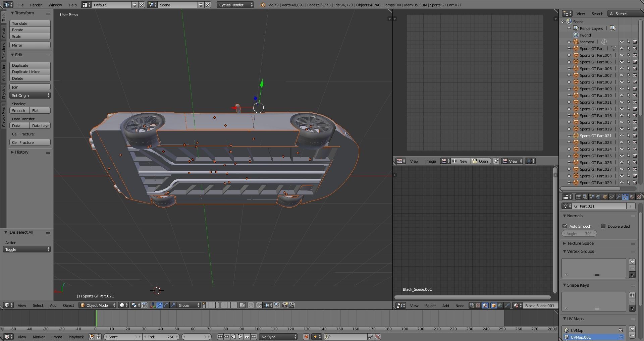The width and height of the screenshot is (644, 341).
Task: Open the Global orientation dropdown
Action: coord(189,305)
